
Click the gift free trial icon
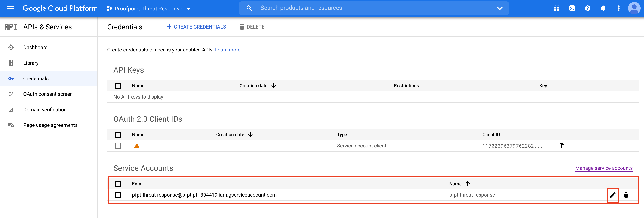556,8
